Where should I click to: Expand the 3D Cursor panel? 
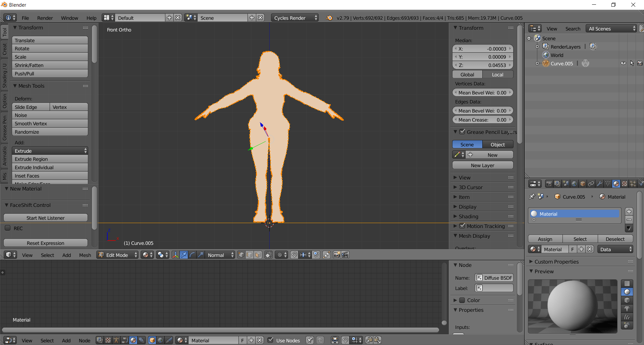tap(470, 187)
